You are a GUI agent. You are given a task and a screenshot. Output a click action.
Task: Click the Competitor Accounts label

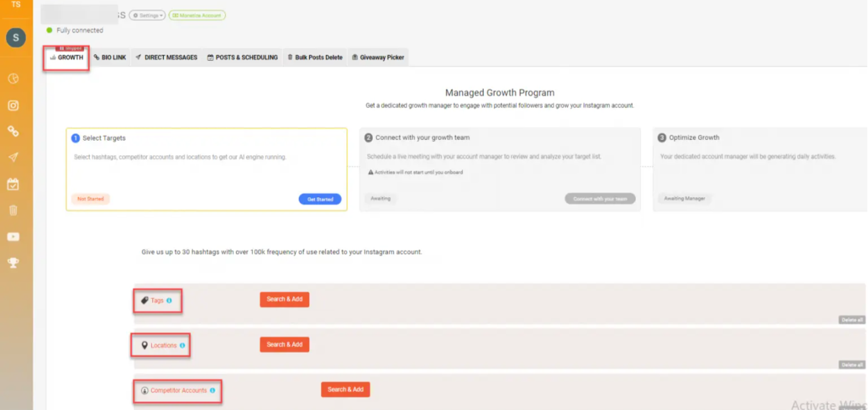(x=179, y=391)
